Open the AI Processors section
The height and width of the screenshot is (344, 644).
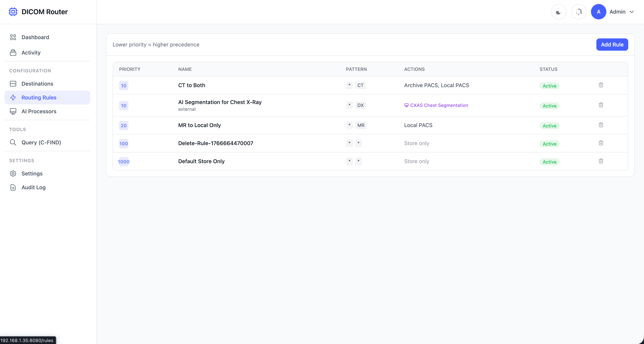click(39, 111)
